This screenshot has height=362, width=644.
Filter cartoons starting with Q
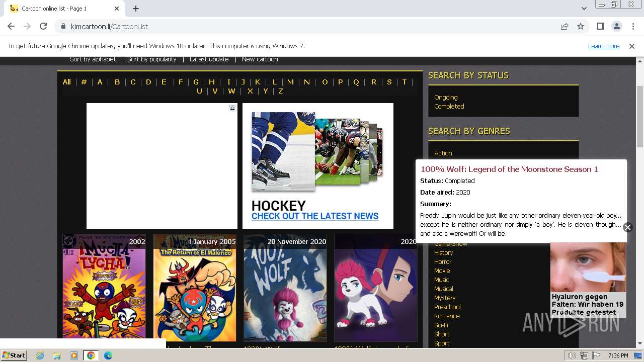(356, 82)
